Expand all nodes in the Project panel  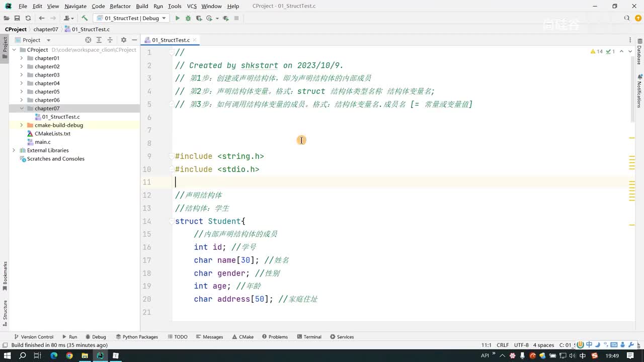click(99, 40)
